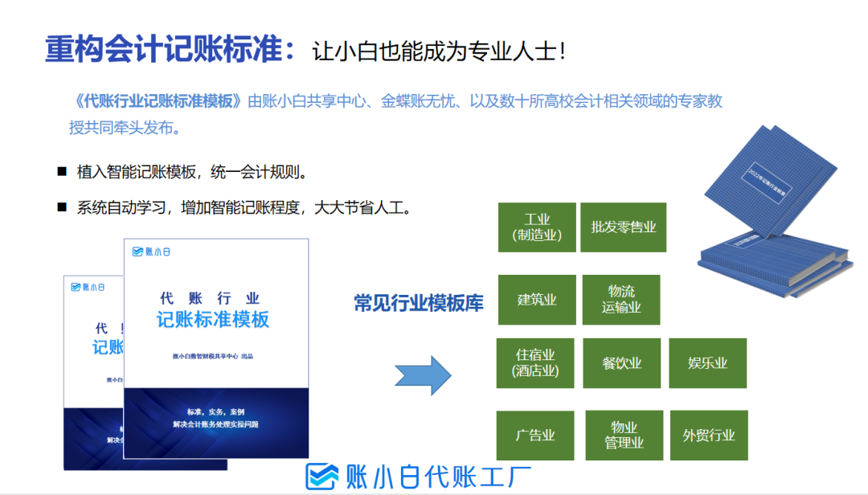Click the tilted blue book labeled 2022年记账行业标准
The width and height of the screenshot is (868, 495).
point(771,181)
